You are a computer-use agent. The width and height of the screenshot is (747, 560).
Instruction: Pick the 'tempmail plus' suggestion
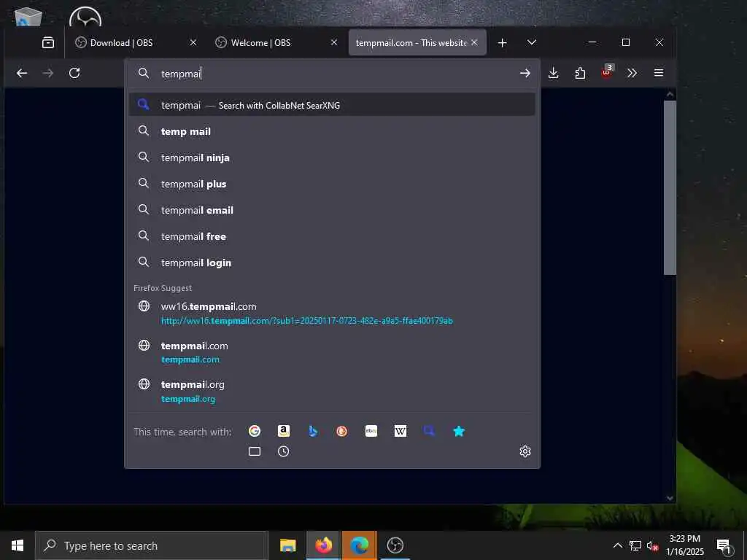tap(332, 184)
